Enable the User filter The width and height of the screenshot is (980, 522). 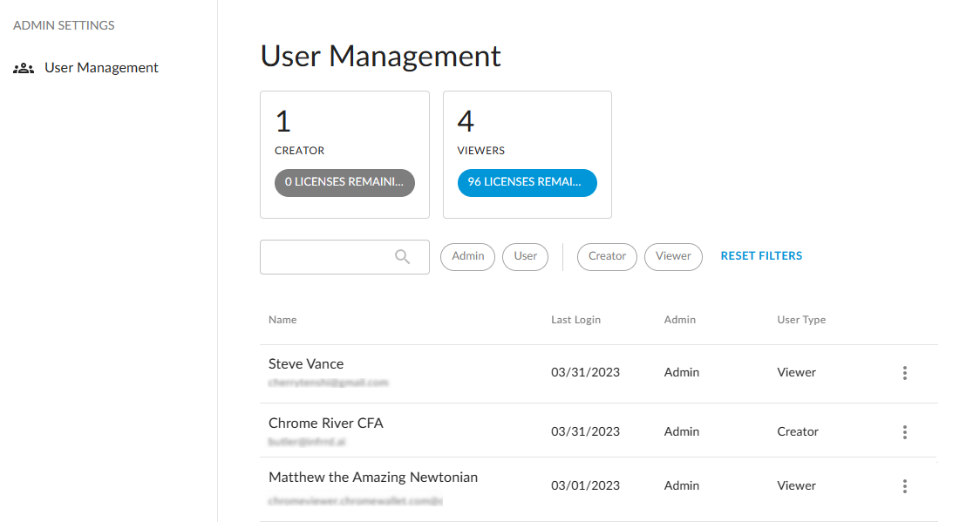coord(525,256)
